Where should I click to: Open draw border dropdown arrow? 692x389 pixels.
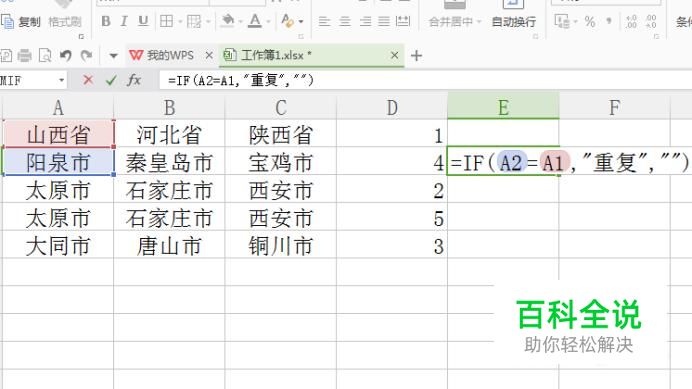(208, 21)
